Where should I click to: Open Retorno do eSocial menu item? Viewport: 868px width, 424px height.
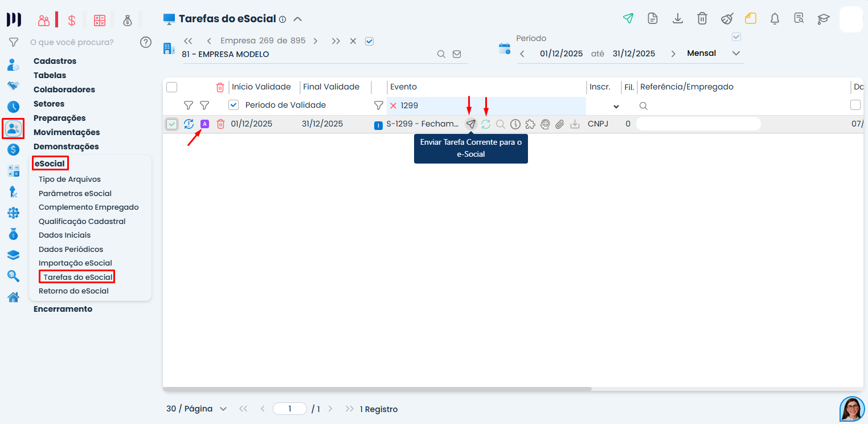click(73, 291)
